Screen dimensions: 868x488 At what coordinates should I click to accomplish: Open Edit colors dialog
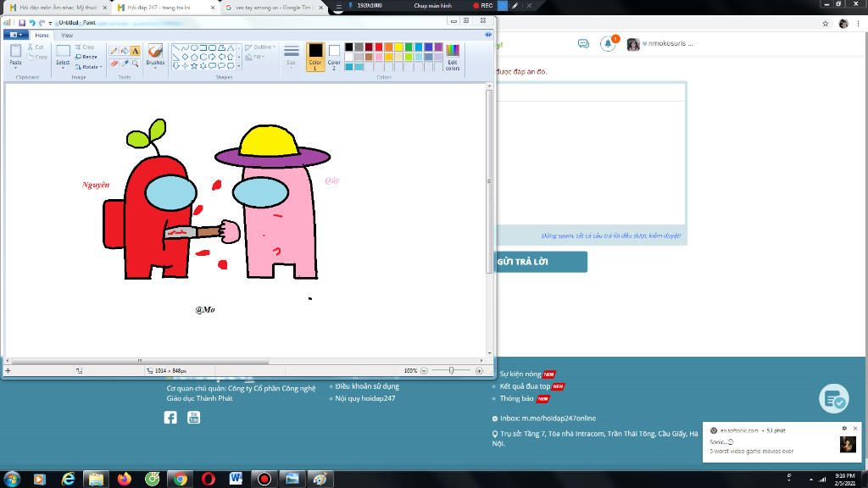(453, 57)
